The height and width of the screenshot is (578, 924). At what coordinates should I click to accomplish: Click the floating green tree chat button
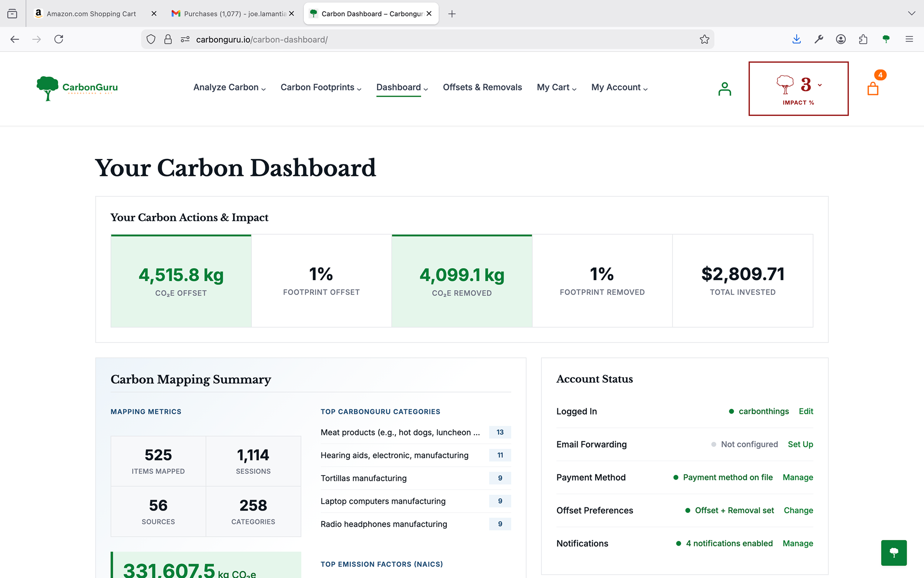pos(894,553)
